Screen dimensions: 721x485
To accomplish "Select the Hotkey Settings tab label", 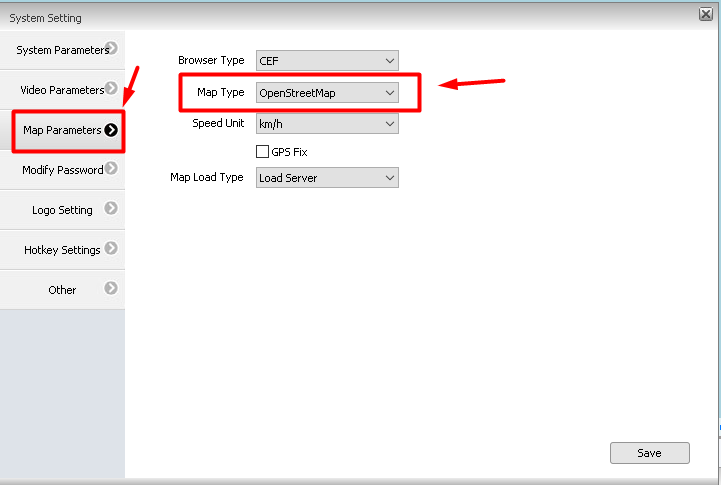I will click(62, 250).
